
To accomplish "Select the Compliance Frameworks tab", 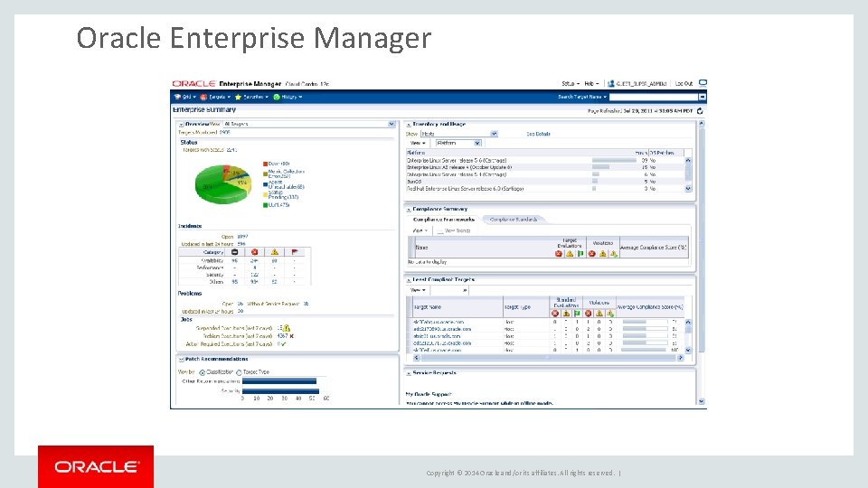I will (x=443, y=220).
